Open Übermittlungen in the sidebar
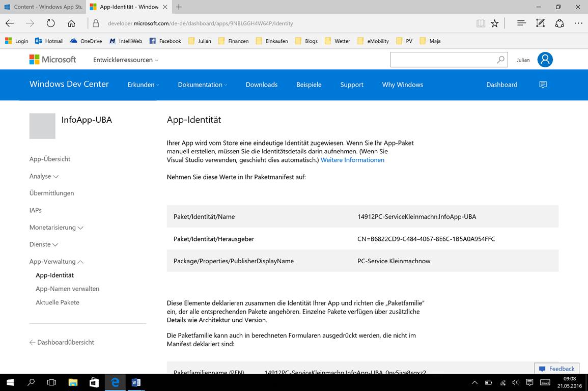The image size is (588, 391). [52, 193]
